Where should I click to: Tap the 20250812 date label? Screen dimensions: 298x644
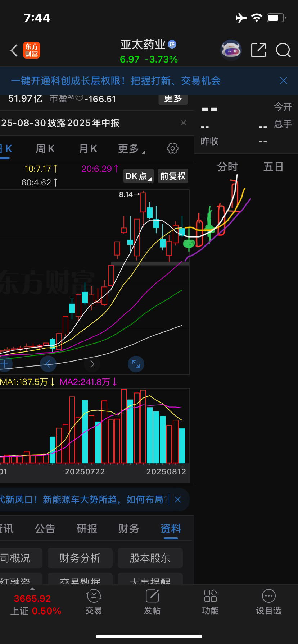(166, 471)
